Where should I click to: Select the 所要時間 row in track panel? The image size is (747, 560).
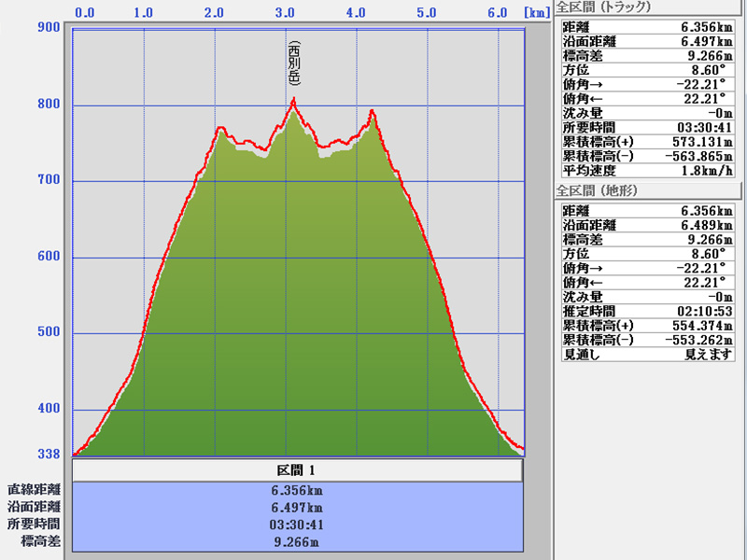[x=652, y=126]
